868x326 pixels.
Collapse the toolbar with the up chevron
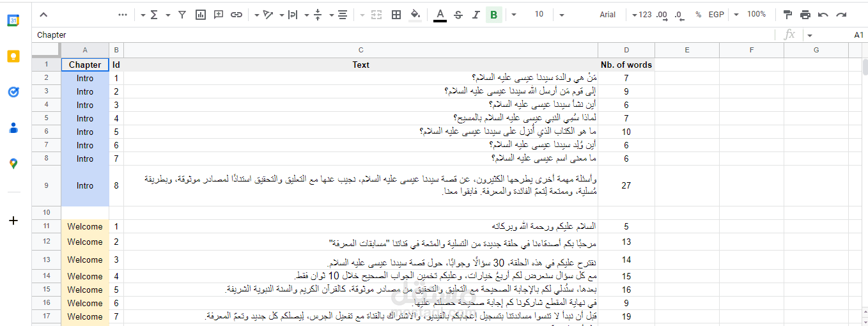[43, 14]
